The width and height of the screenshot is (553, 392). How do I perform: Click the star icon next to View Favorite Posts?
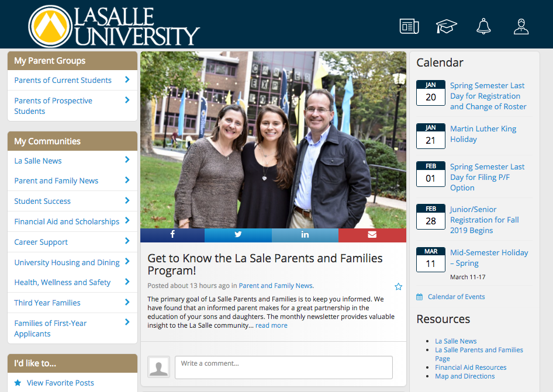18,383
